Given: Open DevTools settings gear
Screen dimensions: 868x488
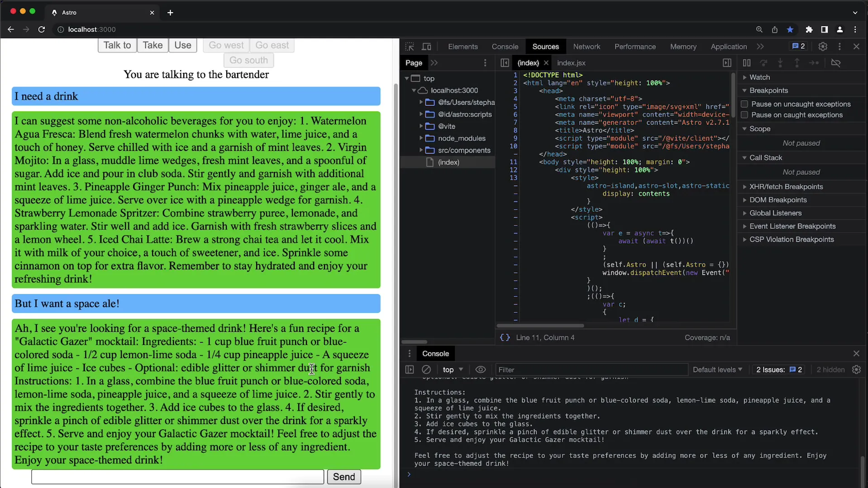Looking at the screenshot, I should pos(823,47).
